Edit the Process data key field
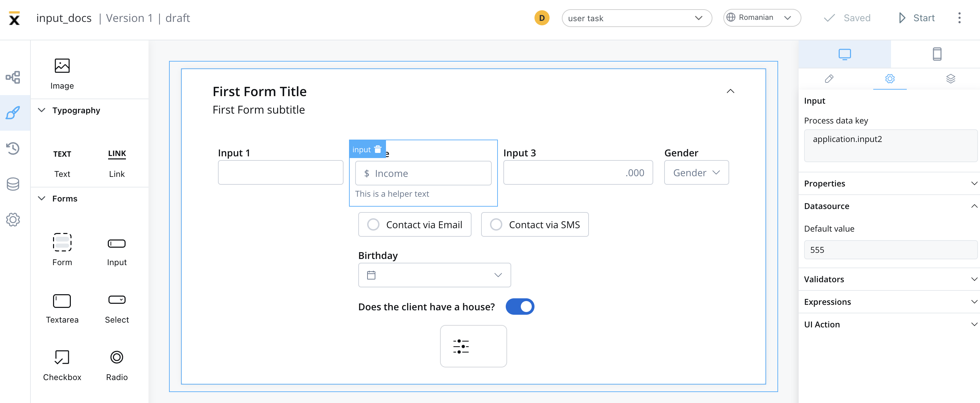 pos(890,146)
